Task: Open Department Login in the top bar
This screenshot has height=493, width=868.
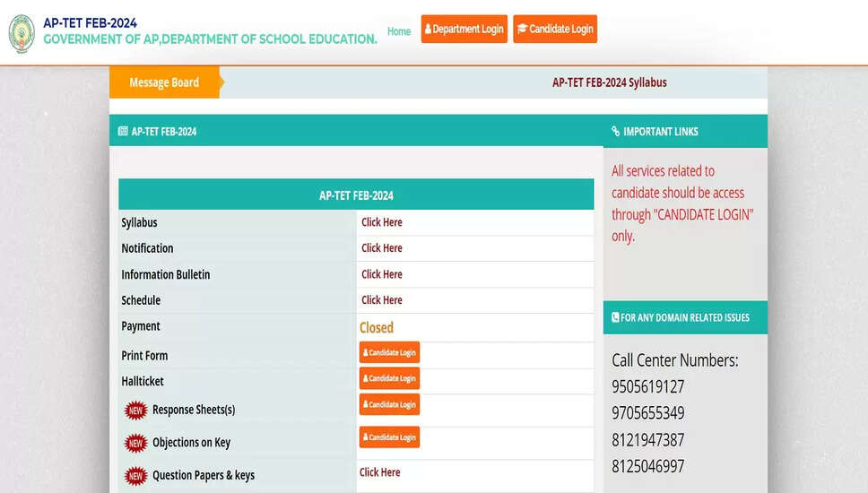Action: pos(464,29)
